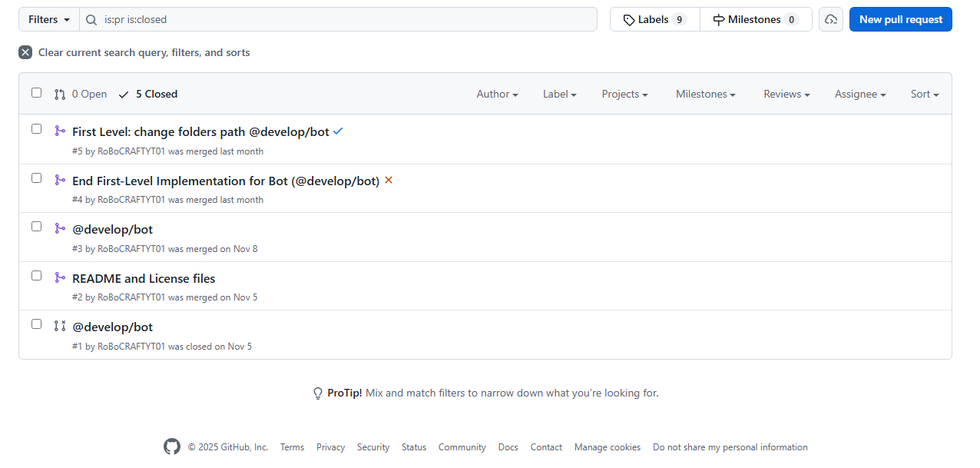Check the checkbox next to PR #1 "@develop/bot"

click(36, 324)
